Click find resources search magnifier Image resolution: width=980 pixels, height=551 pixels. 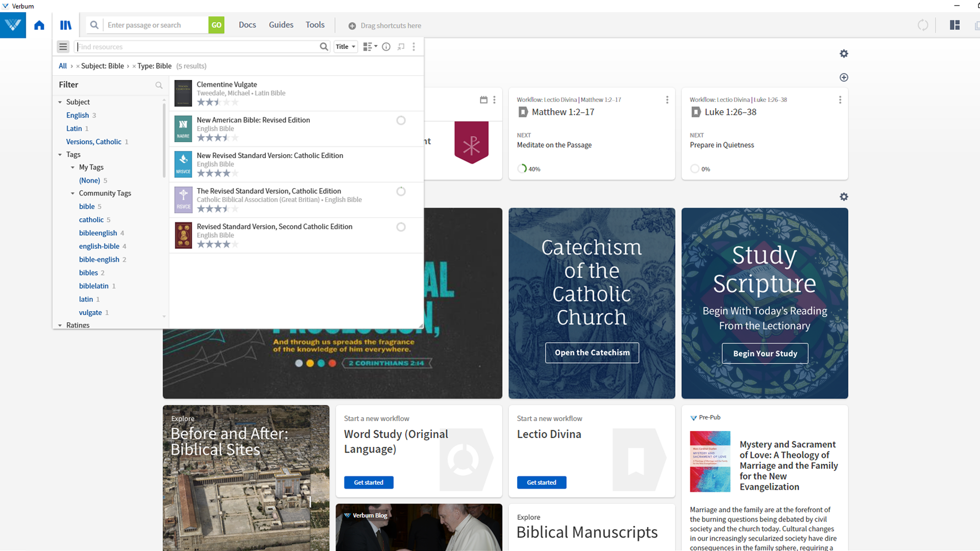[324, 46]
